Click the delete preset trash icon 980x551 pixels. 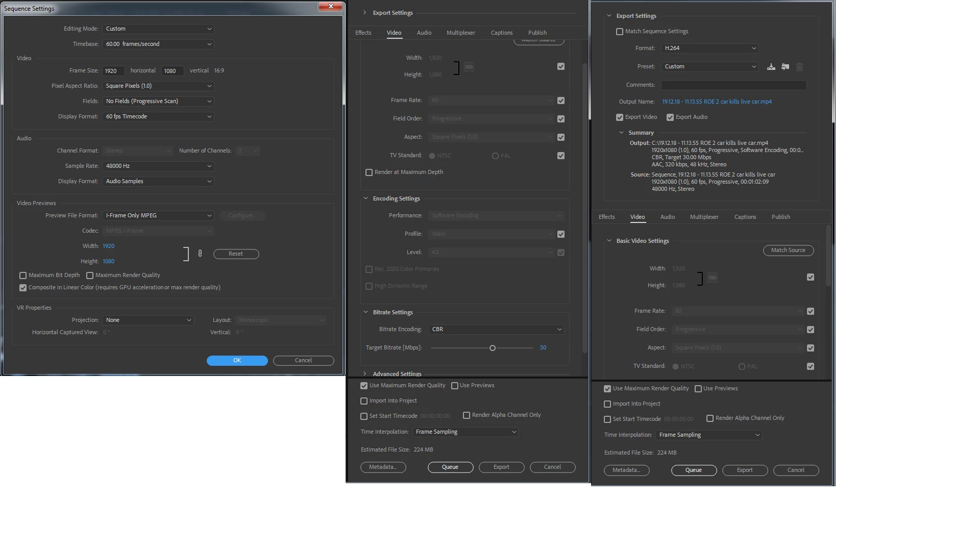[800, 67]
